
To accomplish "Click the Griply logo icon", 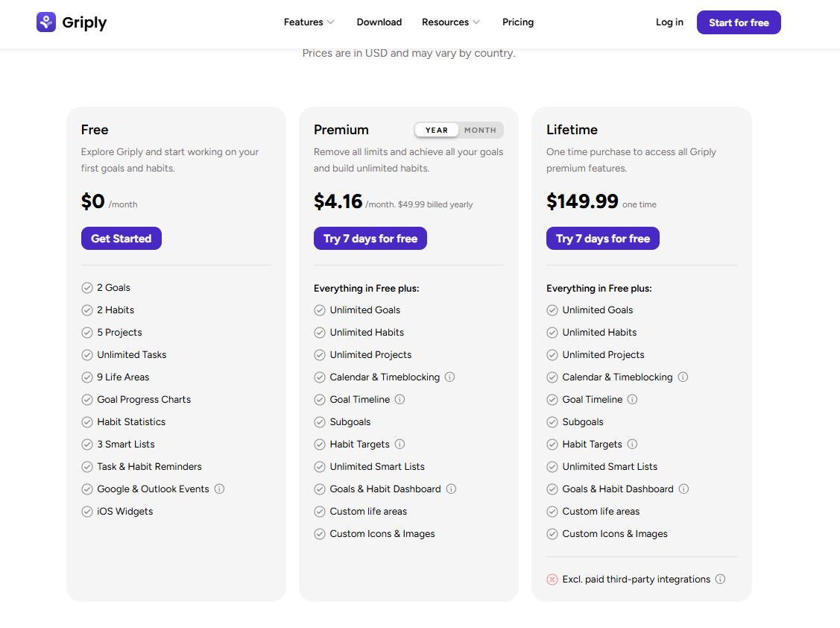I will pyautogui.click(x=46, y=22).
